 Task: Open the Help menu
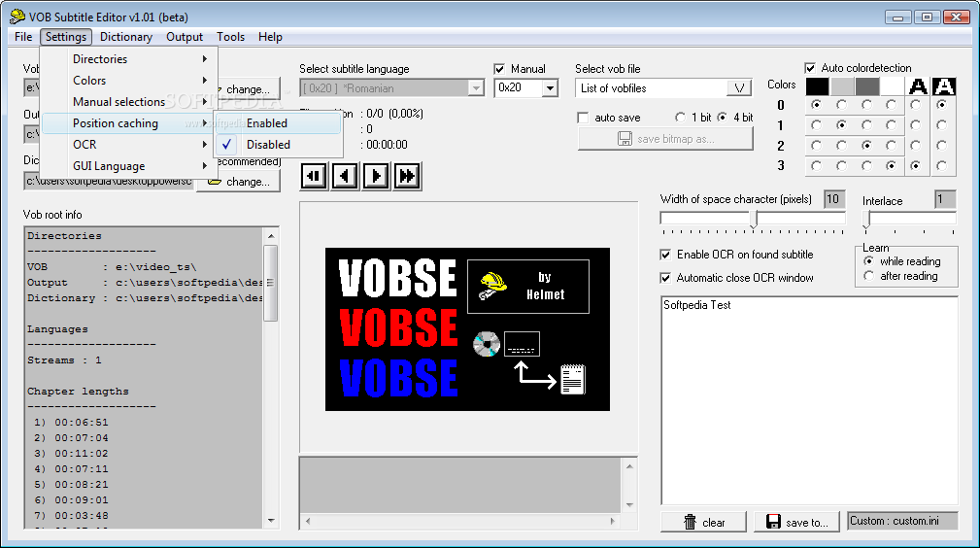[x=270, y=37]
